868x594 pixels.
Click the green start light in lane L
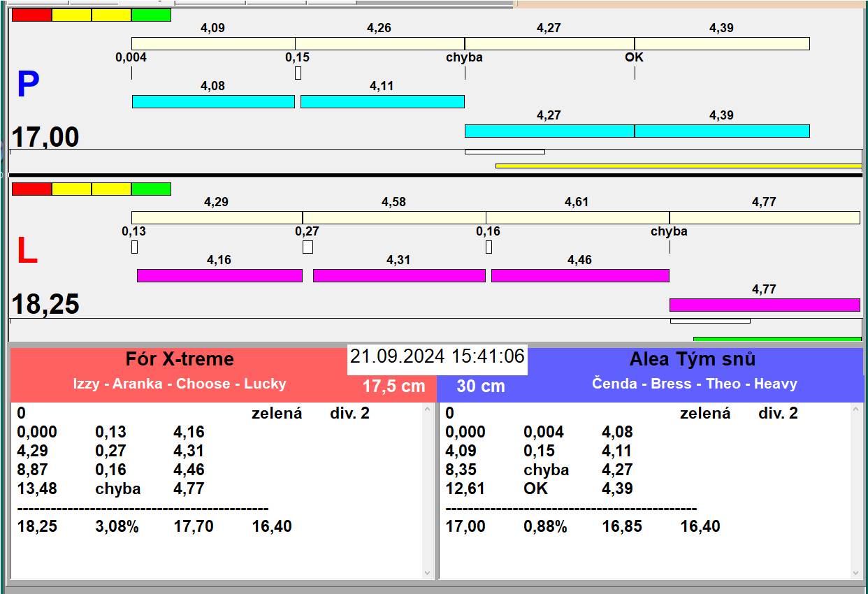click(x=151, y=189)
